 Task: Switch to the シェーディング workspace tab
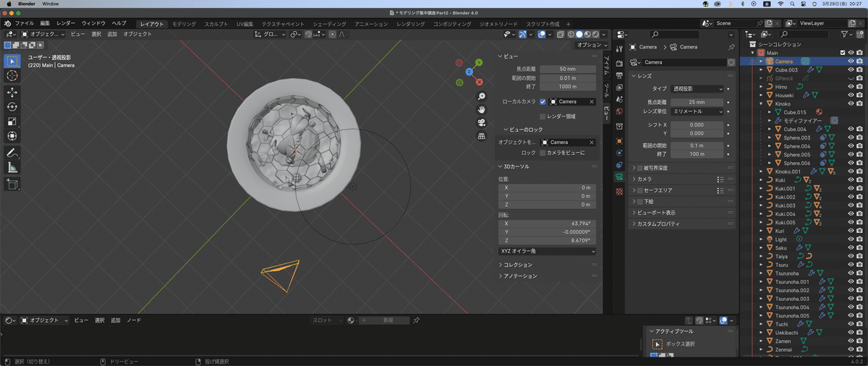pos(329,24)
